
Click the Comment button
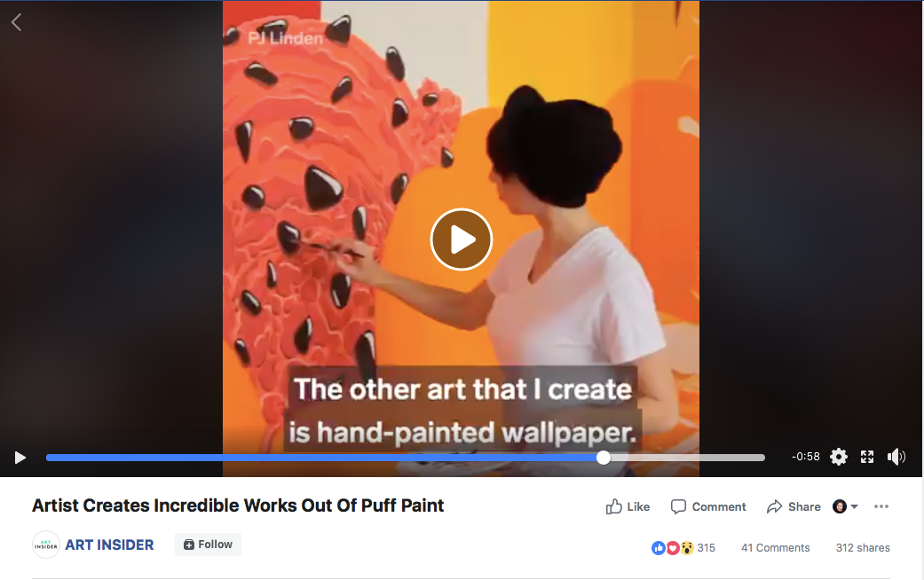tap(708, 506)
